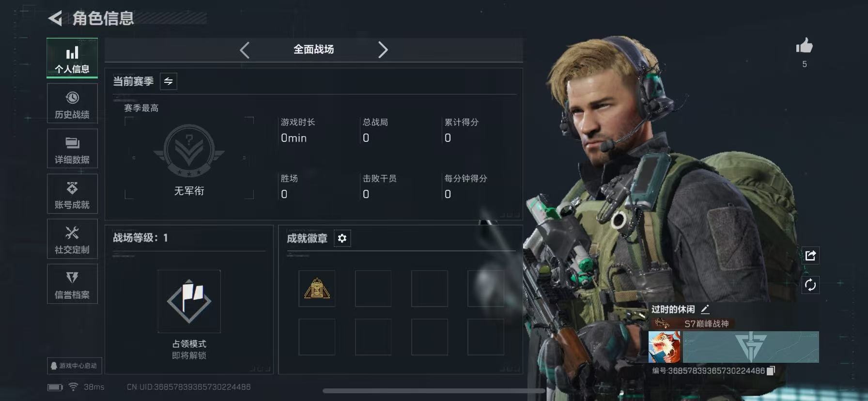Switch to the previous mode with the left chevron
Image resolution: width=868 pixels, height=401 pixels.
click(x=245, y=50)
